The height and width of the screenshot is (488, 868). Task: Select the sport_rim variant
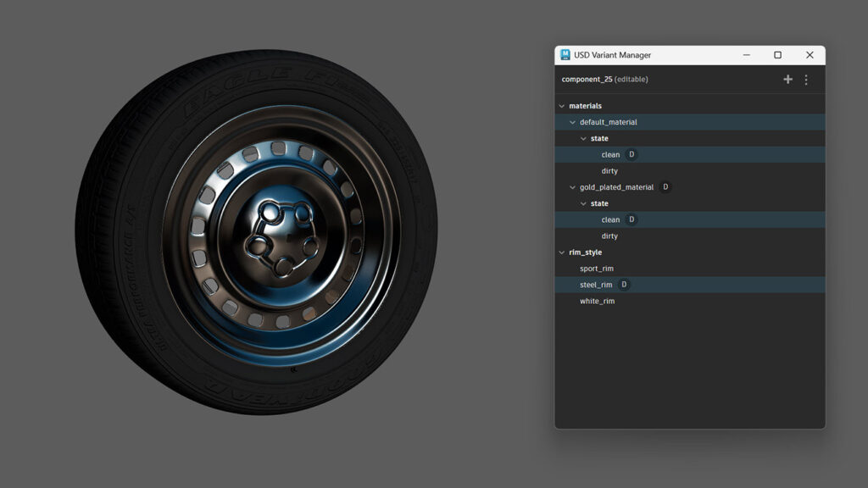click(595, 268)
